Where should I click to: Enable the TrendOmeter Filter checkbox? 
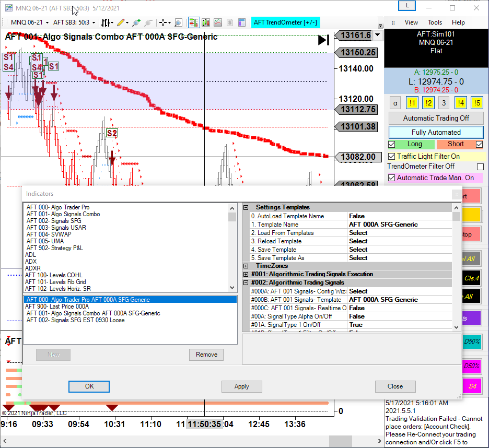click(480, 167)
